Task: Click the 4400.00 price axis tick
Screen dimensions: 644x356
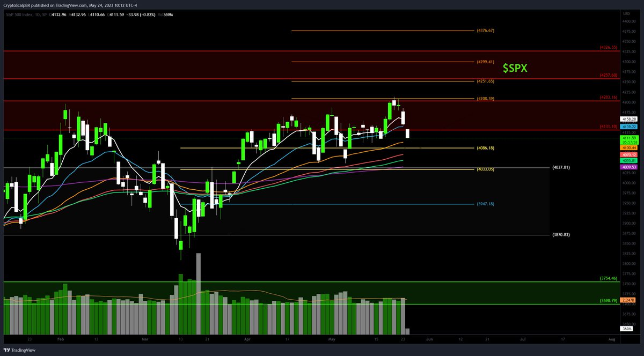Action: [x=629, y=21]
